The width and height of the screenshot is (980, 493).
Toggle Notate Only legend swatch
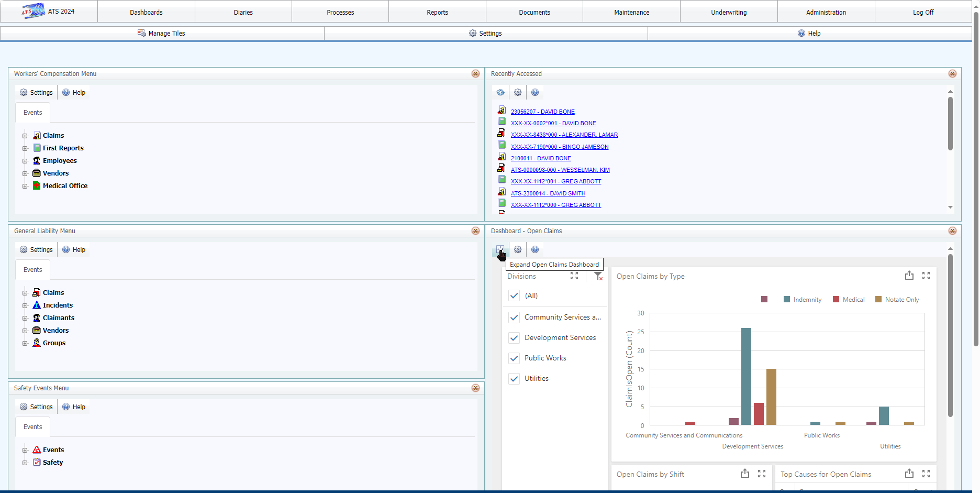click(878, 299)
